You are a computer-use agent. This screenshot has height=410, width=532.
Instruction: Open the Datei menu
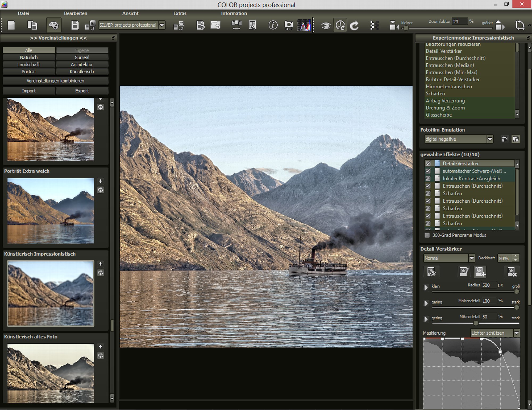point(23,13)
